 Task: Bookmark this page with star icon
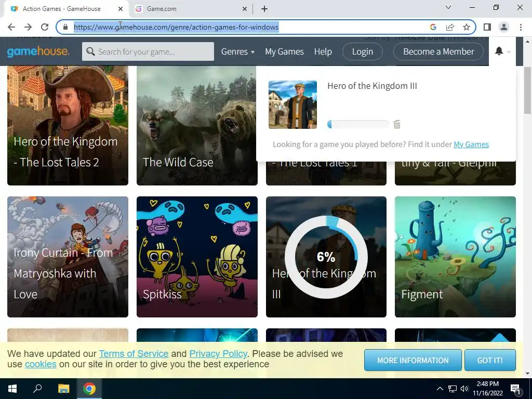coord(467,27)
